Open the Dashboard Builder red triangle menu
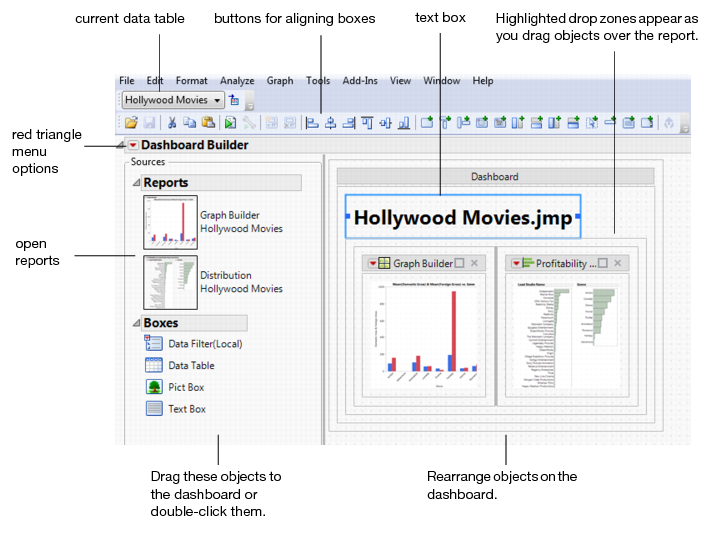The width and height of the screenshot is (703, 546). tap(133, 146)
